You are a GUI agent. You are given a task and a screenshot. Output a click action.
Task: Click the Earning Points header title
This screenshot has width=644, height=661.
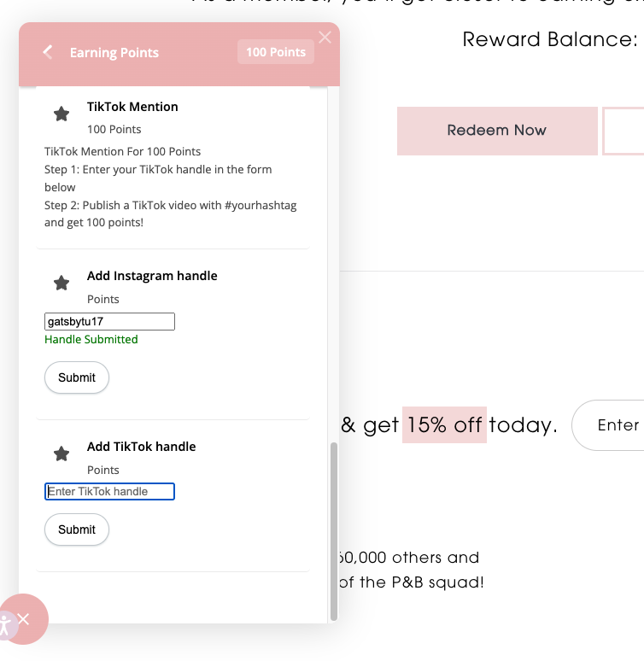pos(114,53)
